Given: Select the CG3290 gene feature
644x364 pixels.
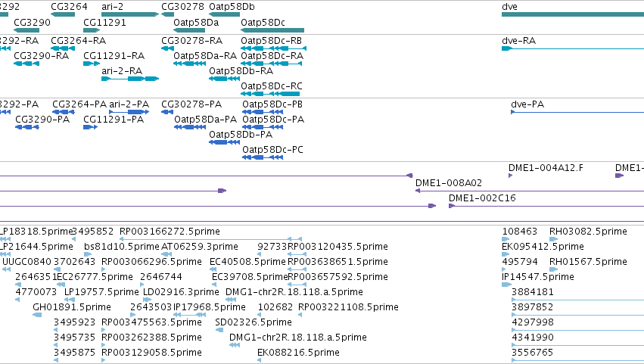Looking at the screenshot, I should click(x=26, y=30).
